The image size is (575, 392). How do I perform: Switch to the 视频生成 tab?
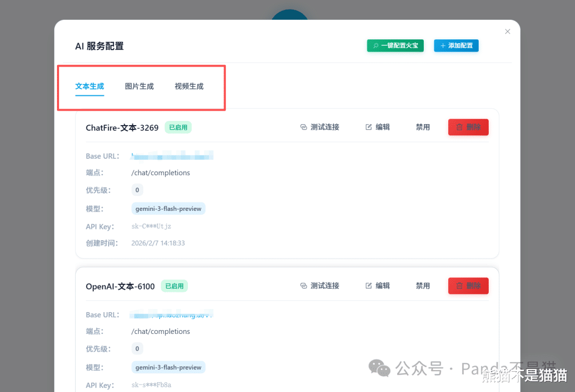[x=189, y=86]
